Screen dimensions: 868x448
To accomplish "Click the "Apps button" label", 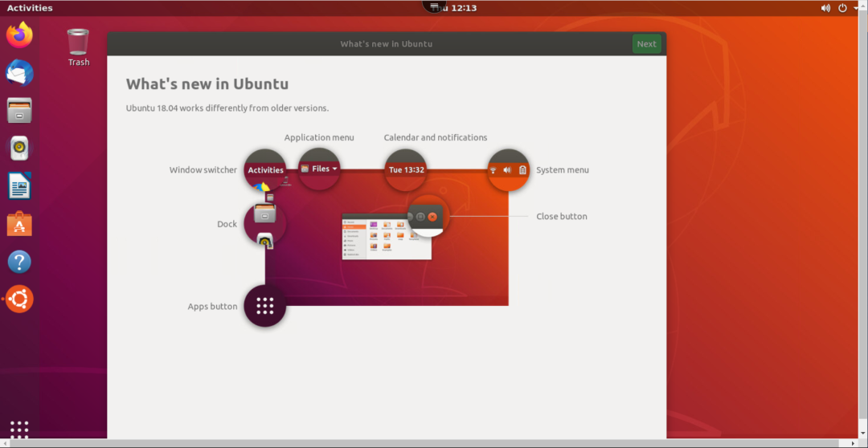I will click(212, 307).
